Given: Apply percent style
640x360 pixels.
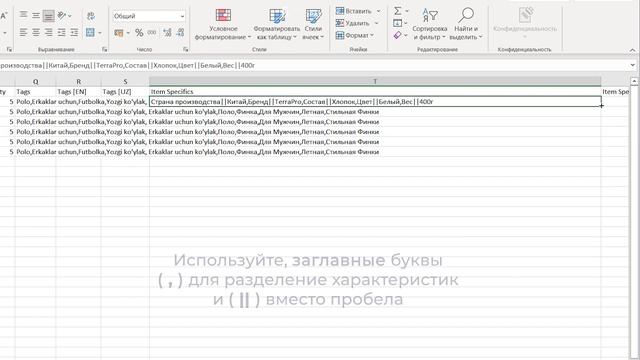Looking at the screenshot, I should click(x=139, y=33).
